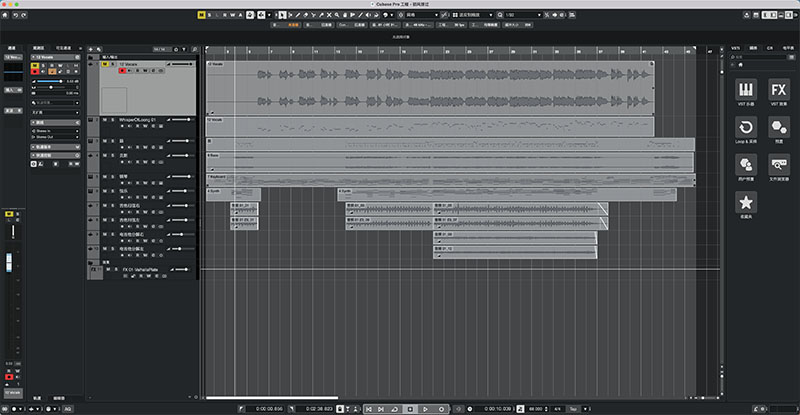Open the grid type dropdown in toolbar
The width and height of the screenshot is (800, 415).
[x=473, y=15]
